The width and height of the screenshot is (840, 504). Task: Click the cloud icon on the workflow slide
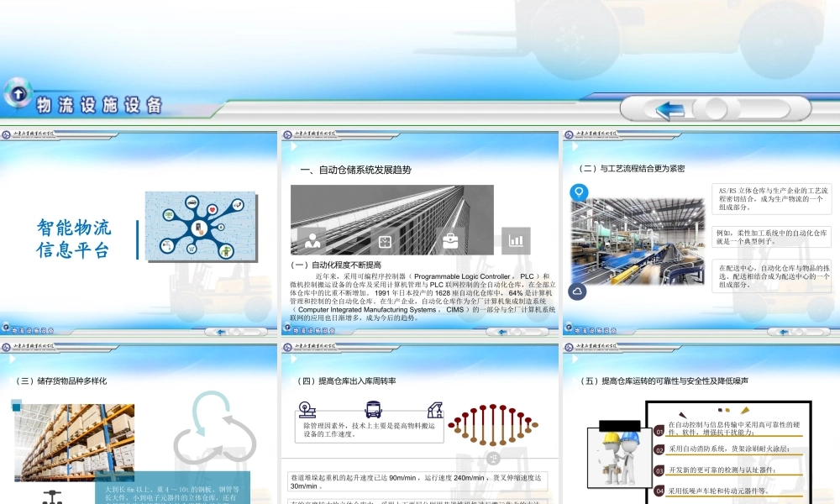(576, 288)
